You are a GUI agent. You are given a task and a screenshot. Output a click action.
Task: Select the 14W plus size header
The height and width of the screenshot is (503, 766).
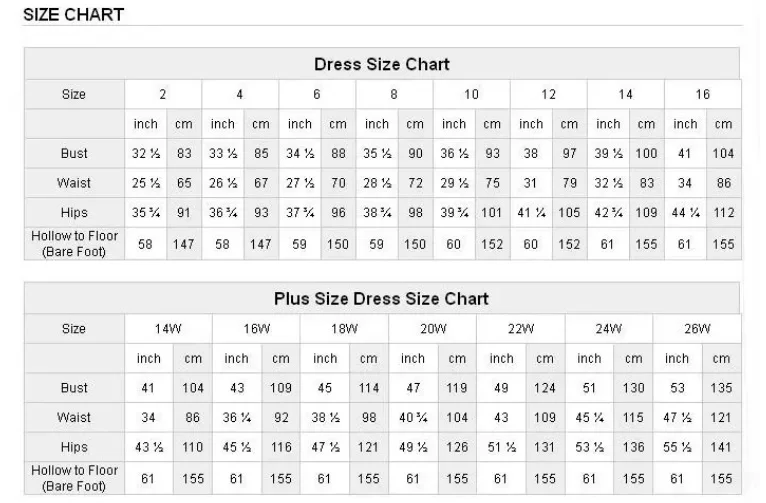coord(168,329)
